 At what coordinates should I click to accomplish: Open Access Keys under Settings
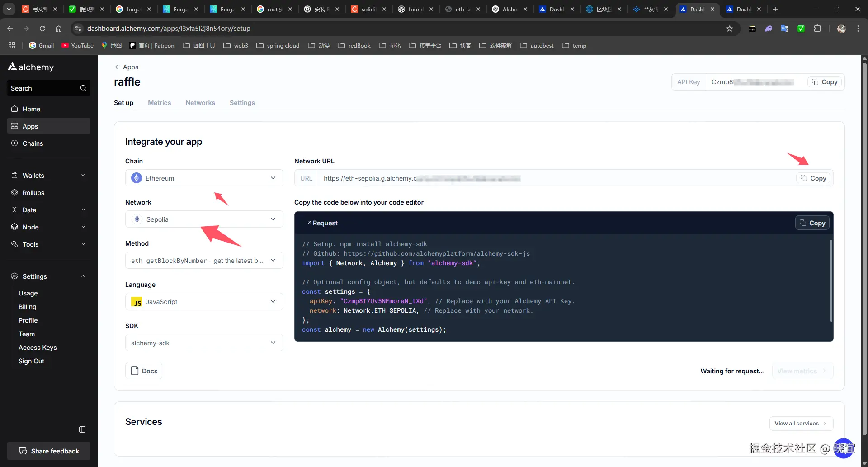click(38, 348)
